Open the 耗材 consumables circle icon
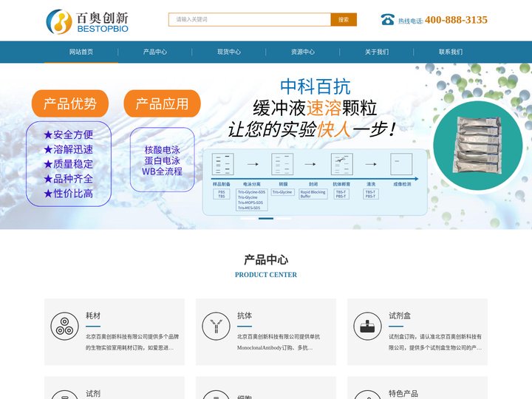Viewport: 532px width, 399px height. (x=64, y=326)
